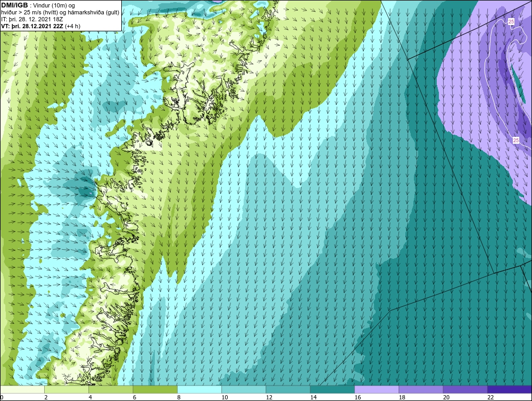
Task: Click the 6–8 m/s olive green legend swatch
Action: coord(155,389)
